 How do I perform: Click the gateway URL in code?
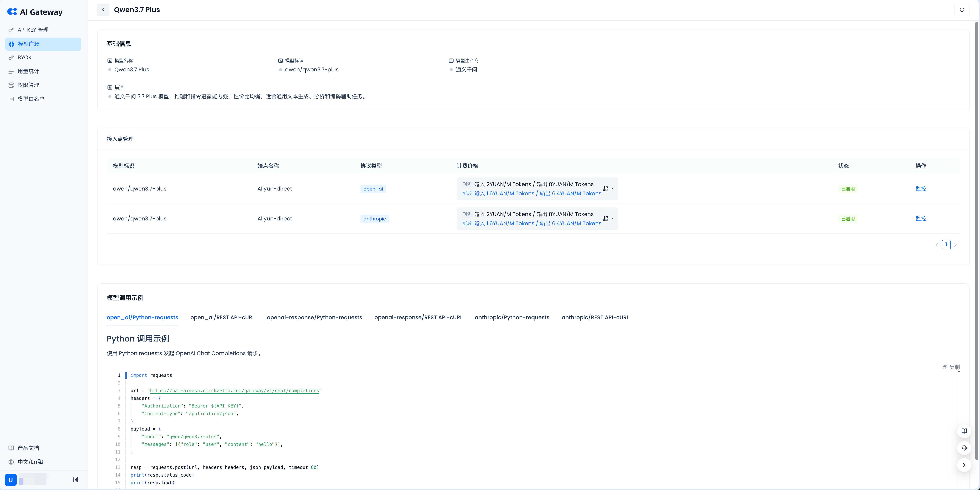[x=234, y=390]
